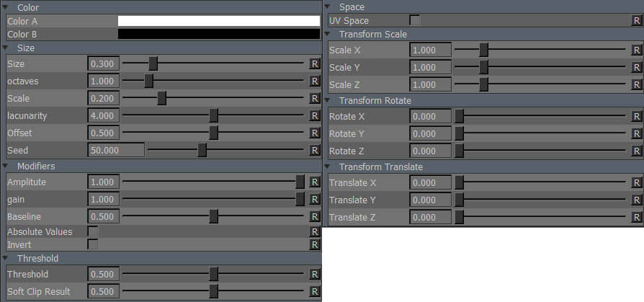The height and width of the screenshot is (302, 644).
Task: Click the Offset value field
Action: 104,133
